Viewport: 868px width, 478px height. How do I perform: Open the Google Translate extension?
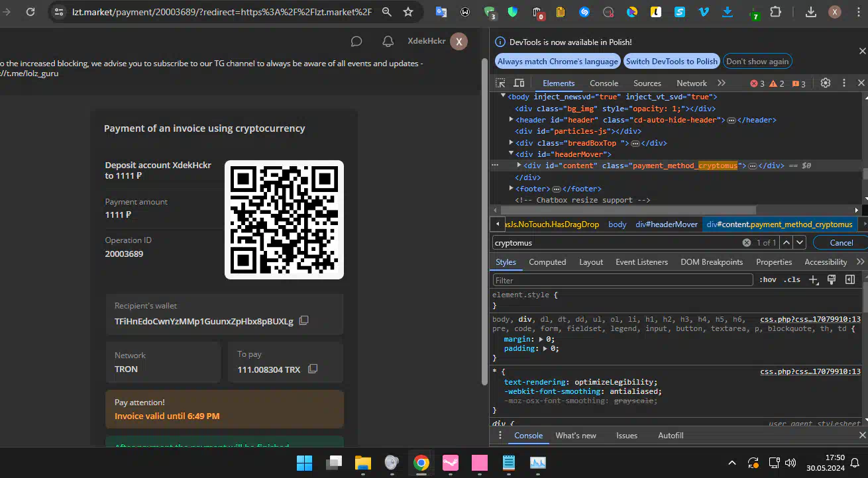click(x=441, y=12)
